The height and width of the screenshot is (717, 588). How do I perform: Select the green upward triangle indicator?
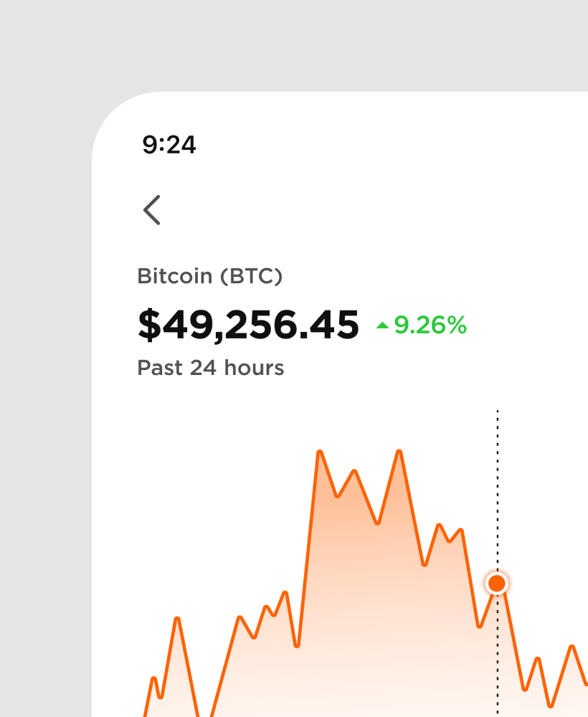click(381, 324)
